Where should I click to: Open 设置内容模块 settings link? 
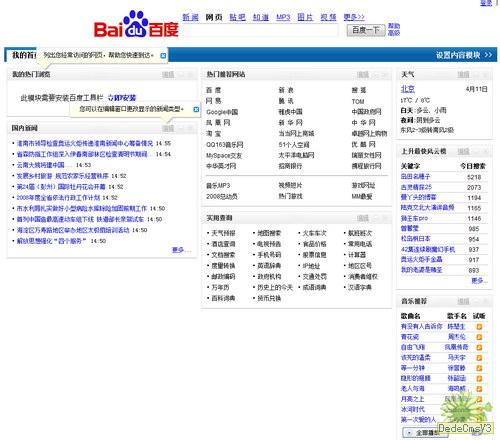pyautogui.click(x=464, y=55)
